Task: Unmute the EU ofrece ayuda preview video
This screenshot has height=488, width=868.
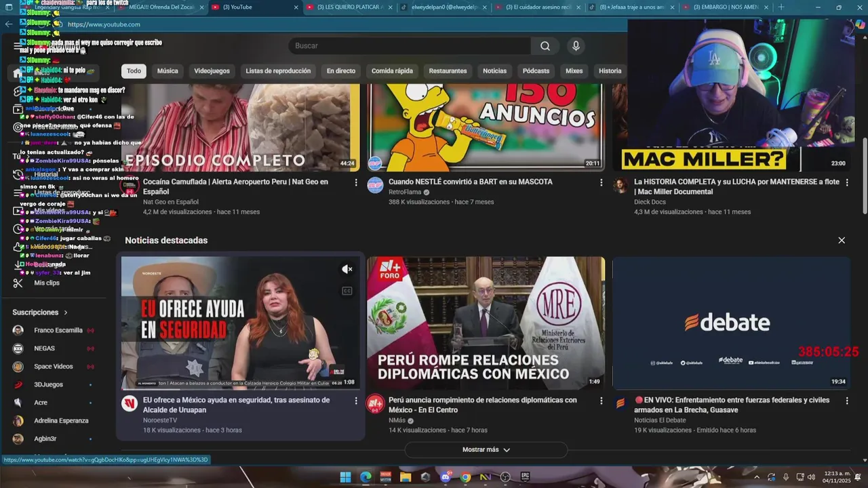Action: coord(347,269)
